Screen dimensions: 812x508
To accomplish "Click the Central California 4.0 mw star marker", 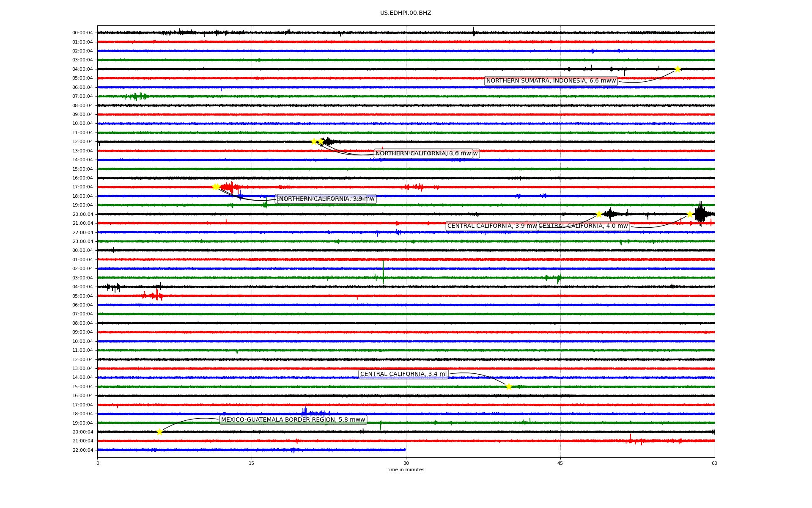I will tap(690, 214).
